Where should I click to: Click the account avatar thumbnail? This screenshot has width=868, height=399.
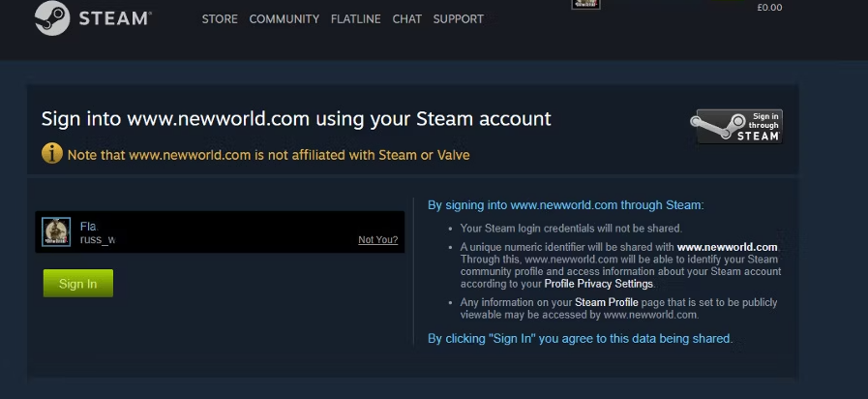[x=56, y=231]
